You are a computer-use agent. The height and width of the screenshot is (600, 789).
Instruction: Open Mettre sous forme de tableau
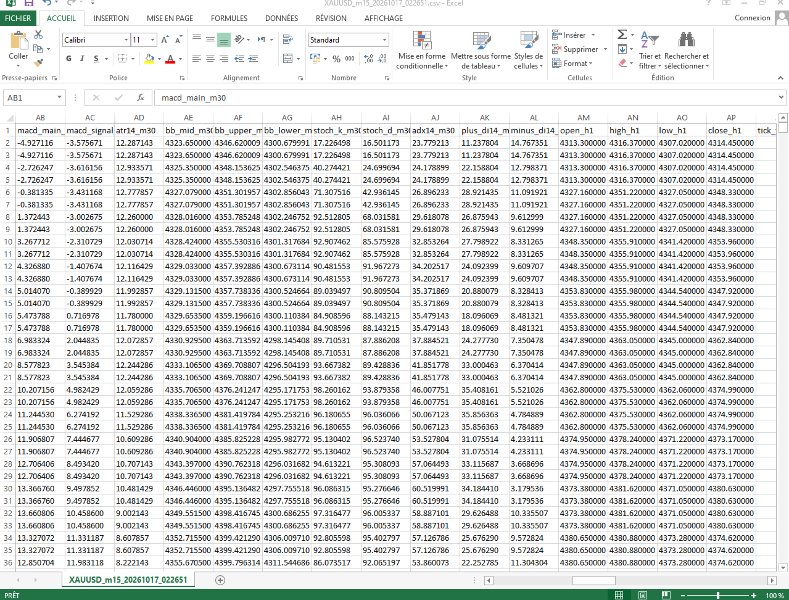pyautogui.click(x=481, y=50)
